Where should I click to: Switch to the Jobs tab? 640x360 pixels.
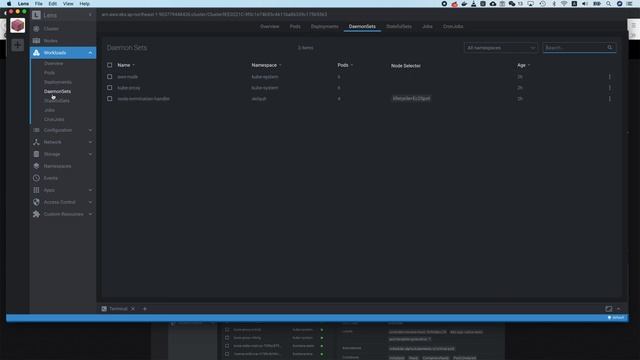tap(427, 27)
